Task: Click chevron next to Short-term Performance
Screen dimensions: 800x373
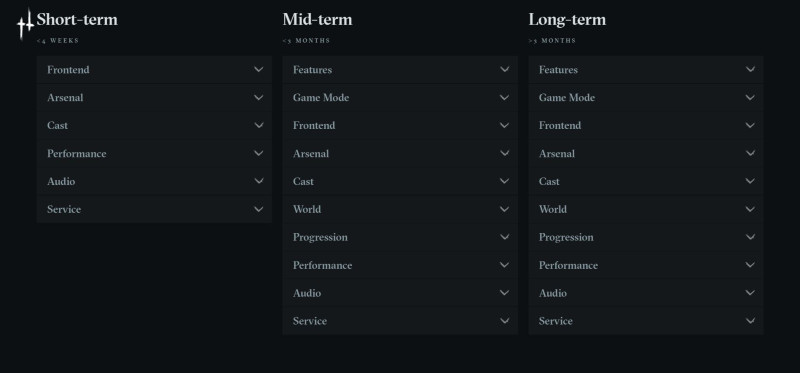Action: 259,153
